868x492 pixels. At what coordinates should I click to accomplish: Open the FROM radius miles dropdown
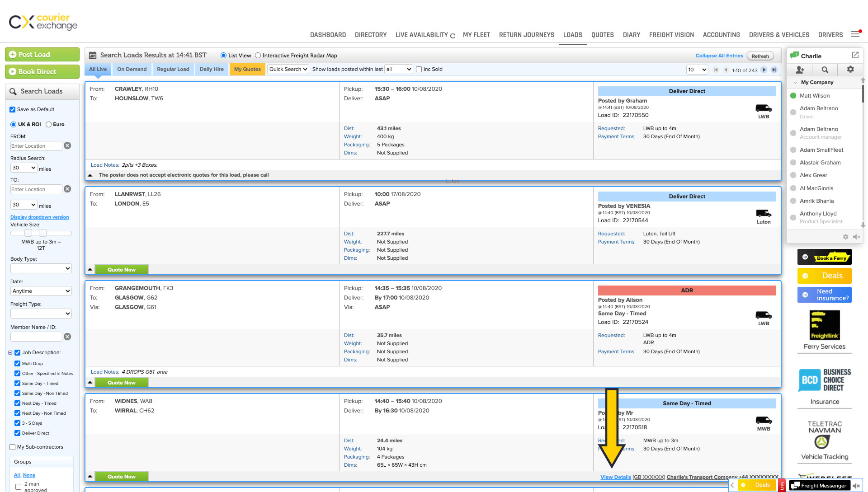click(24, 168)
